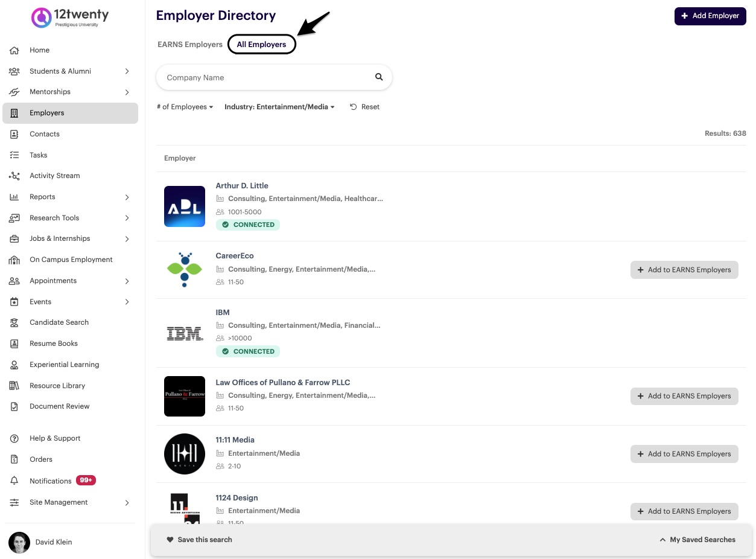
Task: Expand Students & Alumni submenu chevron
Action: [x=127, y=71]
